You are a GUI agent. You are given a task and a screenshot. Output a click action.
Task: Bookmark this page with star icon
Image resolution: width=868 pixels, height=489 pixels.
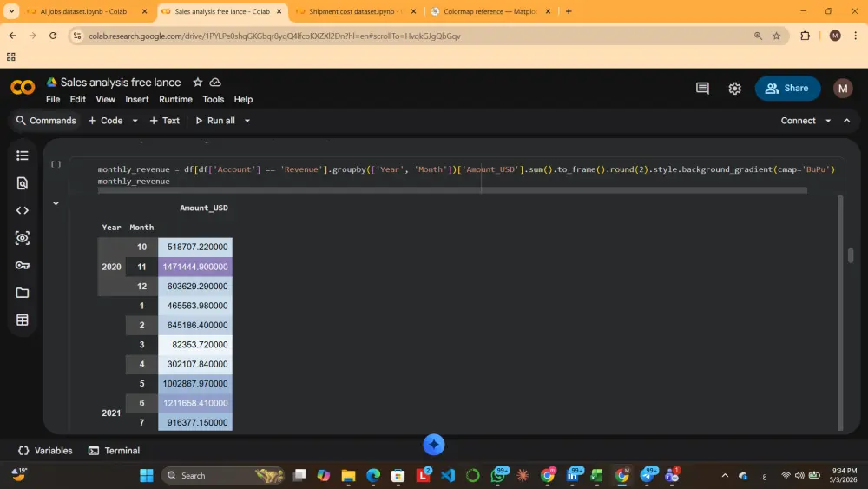coord(777,36)
